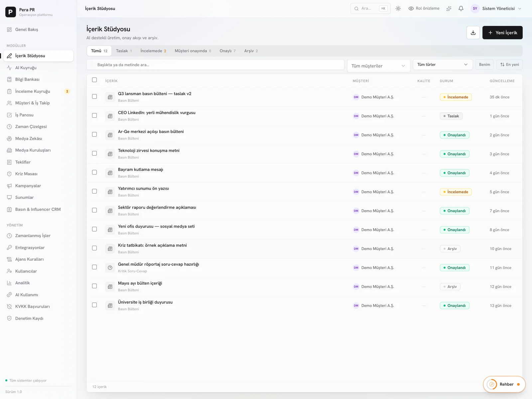
Task: Open Medya Zekâsı module
Action: [x=38, y=138]
